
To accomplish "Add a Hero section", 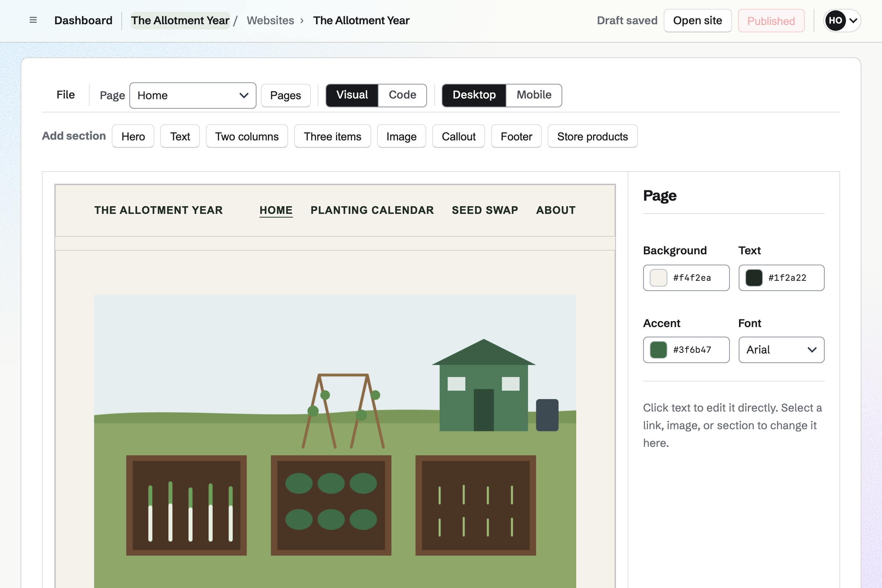I will (133, 136).
